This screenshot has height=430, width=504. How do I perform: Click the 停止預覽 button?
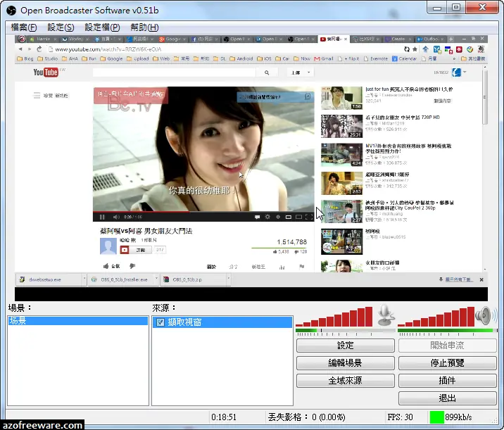448,363
